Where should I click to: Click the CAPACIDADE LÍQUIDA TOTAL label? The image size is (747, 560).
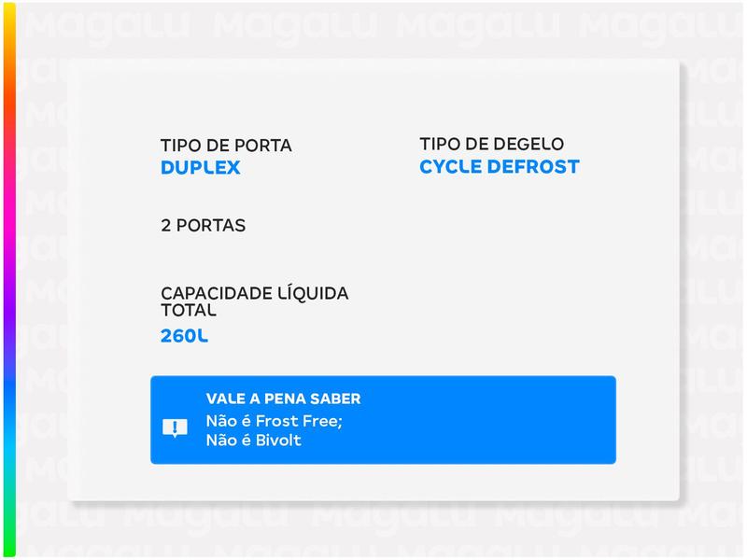(254, 293)
